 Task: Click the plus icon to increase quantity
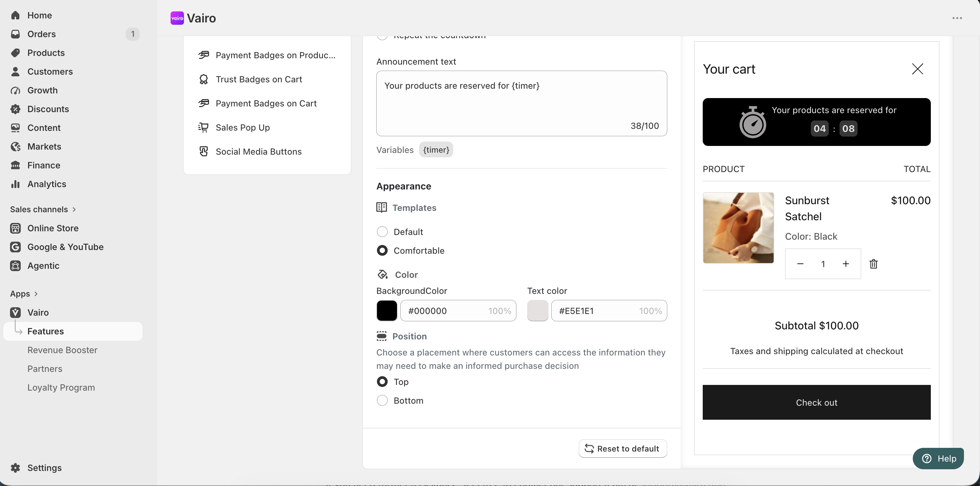(845, 264)
